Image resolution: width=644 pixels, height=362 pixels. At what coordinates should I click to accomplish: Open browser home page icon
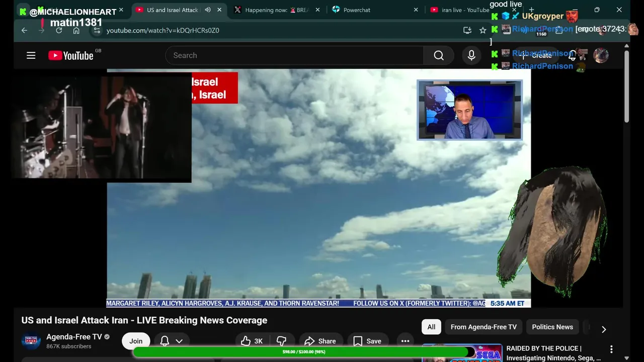[x=76, y=30]
